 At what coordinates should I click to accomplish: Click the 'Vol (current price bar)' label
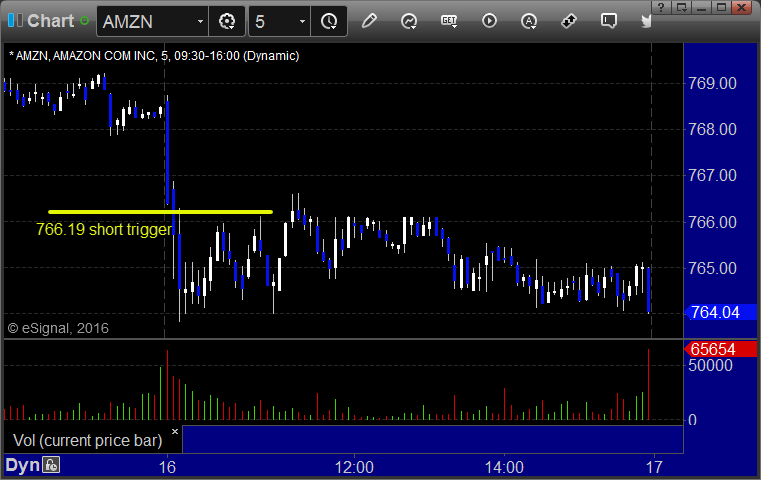click(88, 440)
